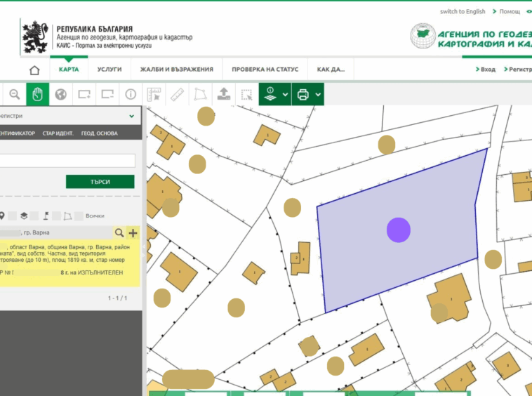Show full extent with globe icon
This screenshot has width=532, height=396.
(x=61, y=94)
